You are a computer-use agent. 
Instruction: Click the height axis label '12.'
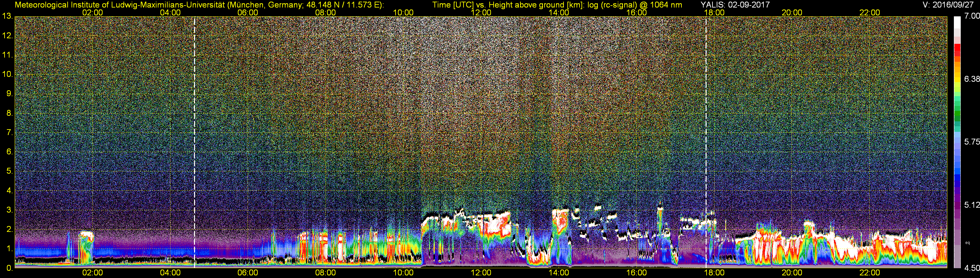7,36
